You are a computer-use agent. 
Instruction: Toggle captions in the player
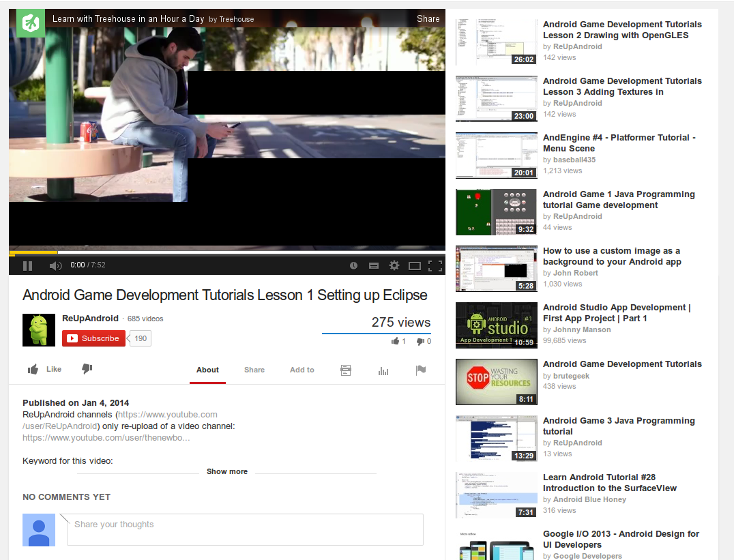(373, 265)
